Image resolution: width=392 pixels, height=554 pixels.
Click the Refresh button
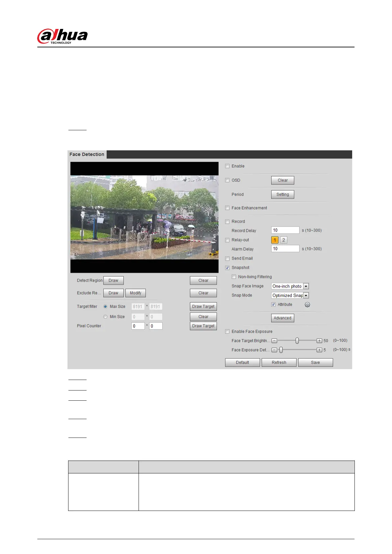[x=279, y=363]
